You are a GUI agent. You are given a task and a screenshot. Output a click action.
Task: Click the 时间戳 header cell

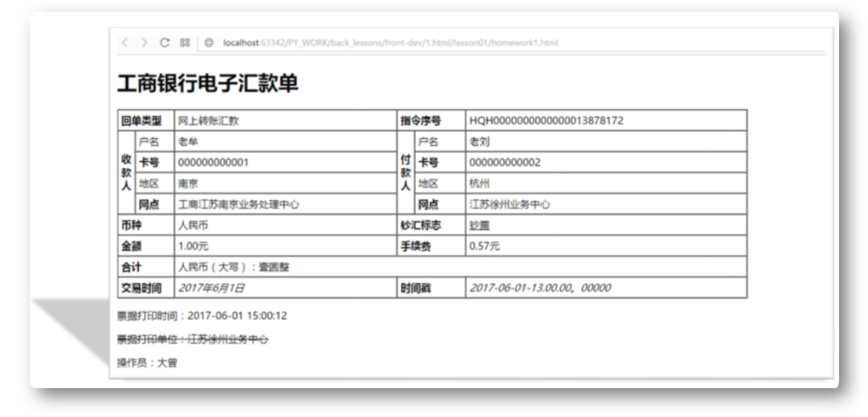coord(431,288)
